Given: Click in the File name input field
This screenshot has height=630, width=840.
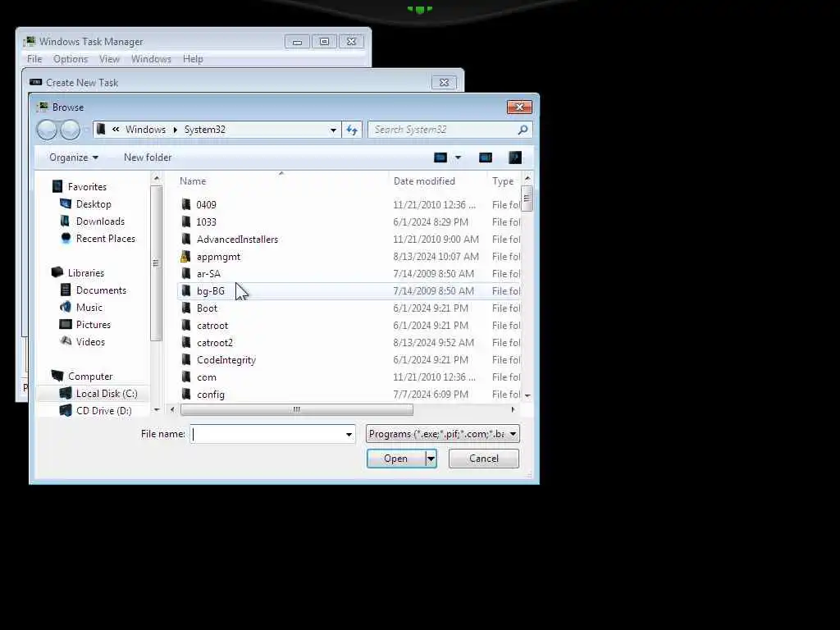Looking at the screenshot, I should (267, 434).
